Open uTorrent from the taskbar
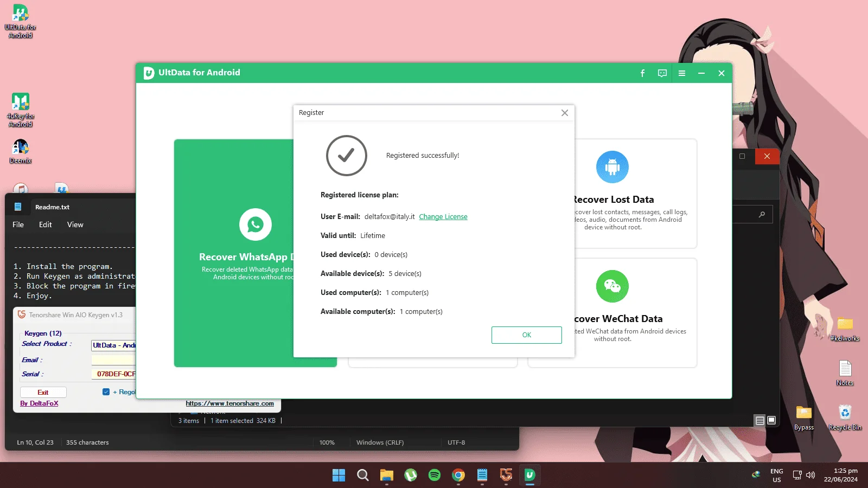 pyautogui.click(x=411, y=476)
